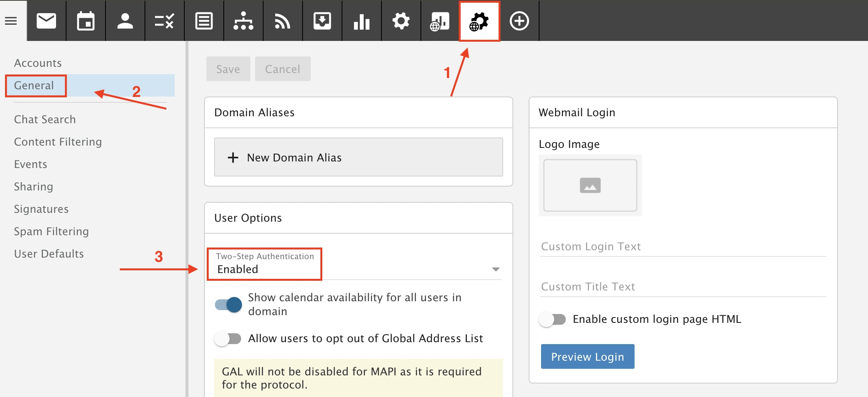
Task: Open the hamburger menu
Action: (11, 21)
